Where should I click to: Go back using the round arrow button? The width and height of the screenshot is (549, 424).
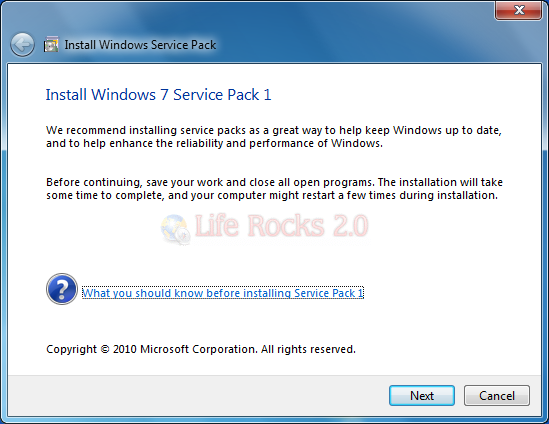(22, 45)
